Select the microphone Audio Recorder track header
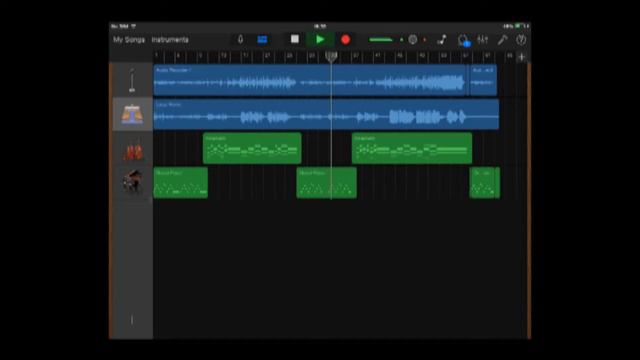 click(132, 80)
